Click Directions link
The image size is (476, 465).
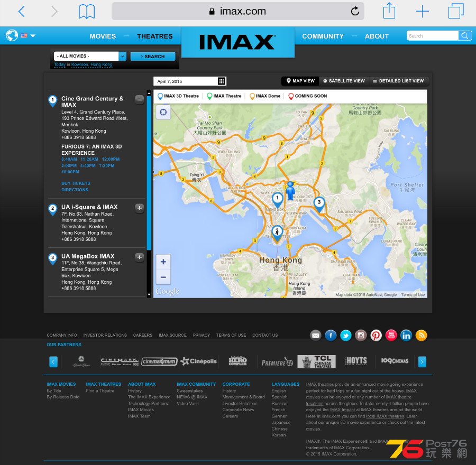(75, 190)
